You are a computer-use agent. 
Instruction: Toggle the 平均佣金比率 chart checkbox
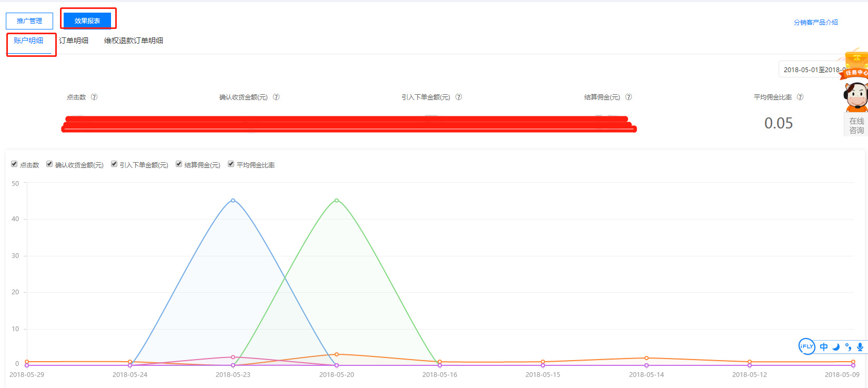tap(231, 164)
